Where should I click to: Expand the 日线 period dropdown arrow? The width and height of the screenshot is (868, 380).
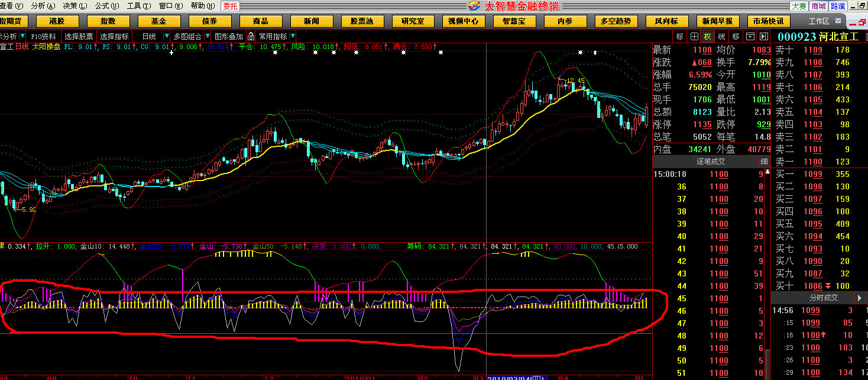(166, 36)
